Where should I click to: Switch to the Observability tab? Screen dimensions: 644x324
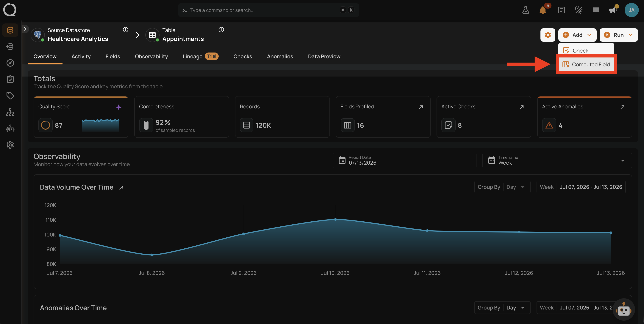[x=151, y=56]
